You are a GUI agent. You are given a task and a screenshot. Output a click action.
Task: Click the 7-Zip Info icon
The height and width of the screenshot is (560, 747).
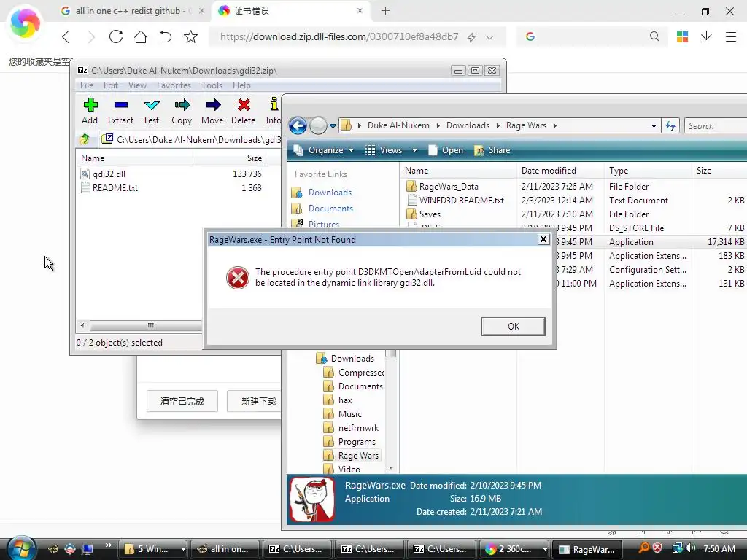tap(274, 104)
